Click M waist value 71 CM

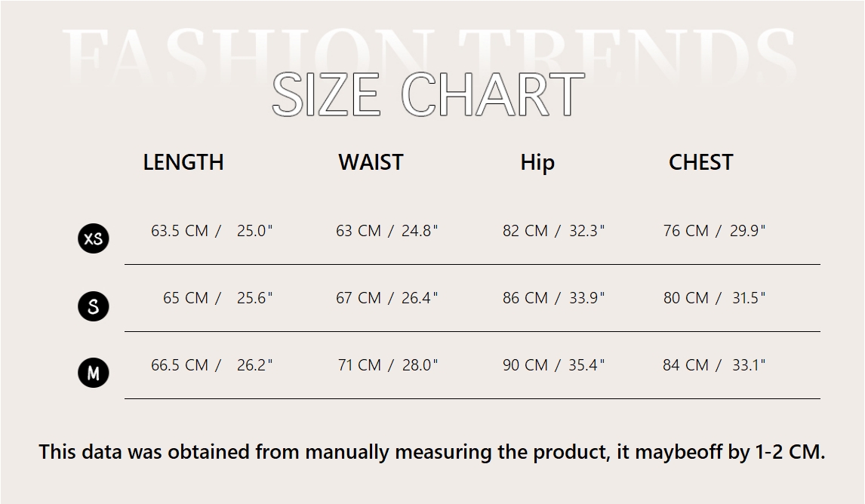359,365
